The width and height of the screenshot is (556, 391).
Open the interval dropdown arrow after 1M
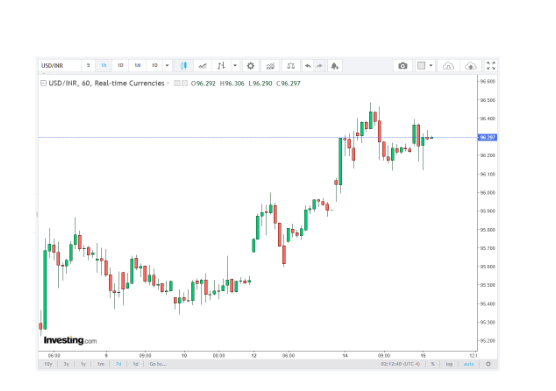pos(167,66)
